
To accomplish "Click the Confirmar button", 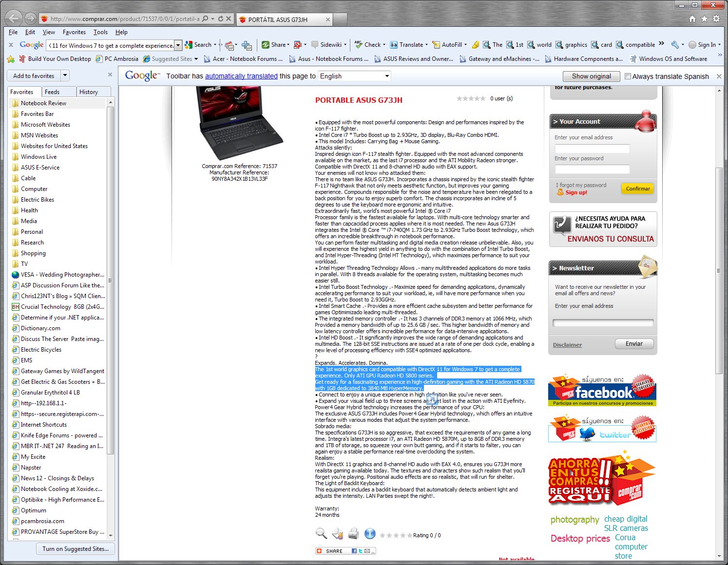I will pos(638,189).
